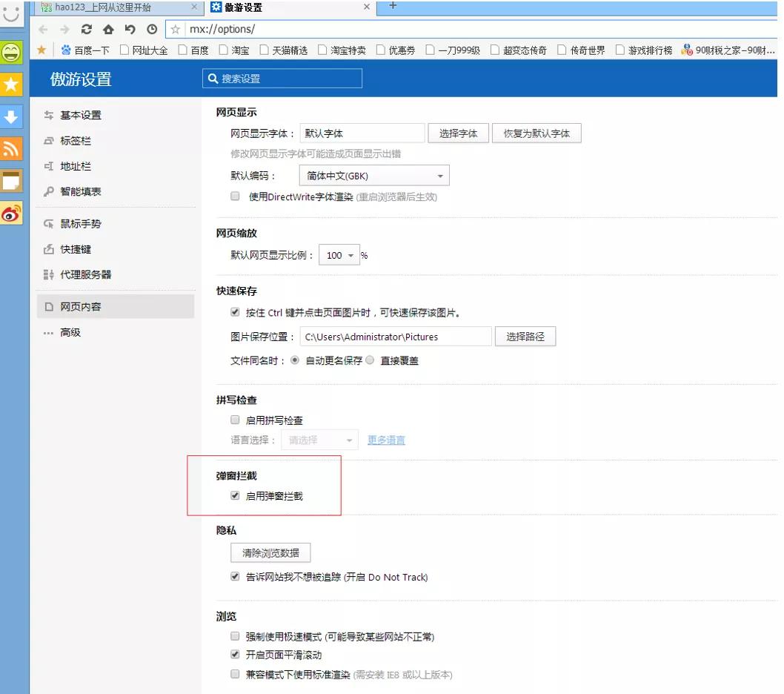Click the 搜索设置 search input field

pyautogui.click(x=282, y=78)
